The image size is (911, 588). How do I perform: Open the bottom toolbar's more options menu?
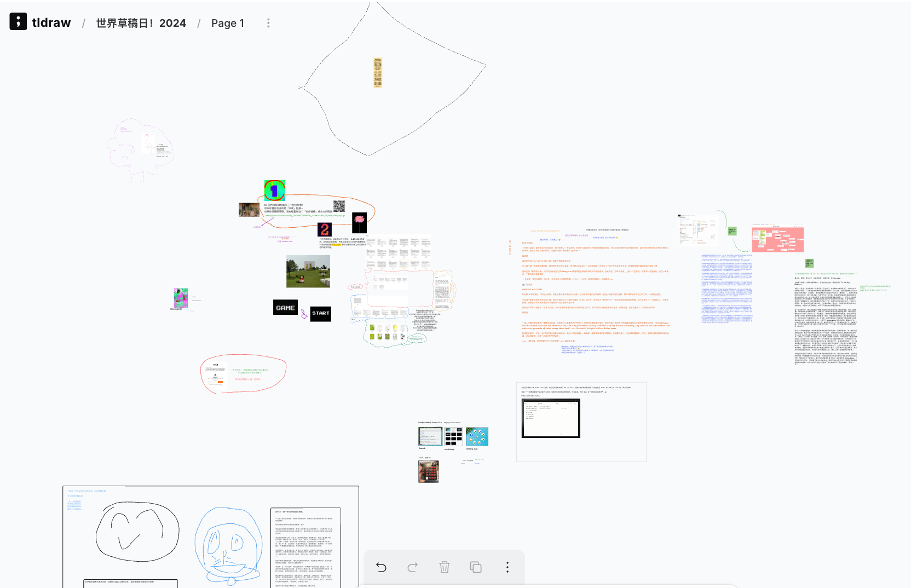coord(508,567)
